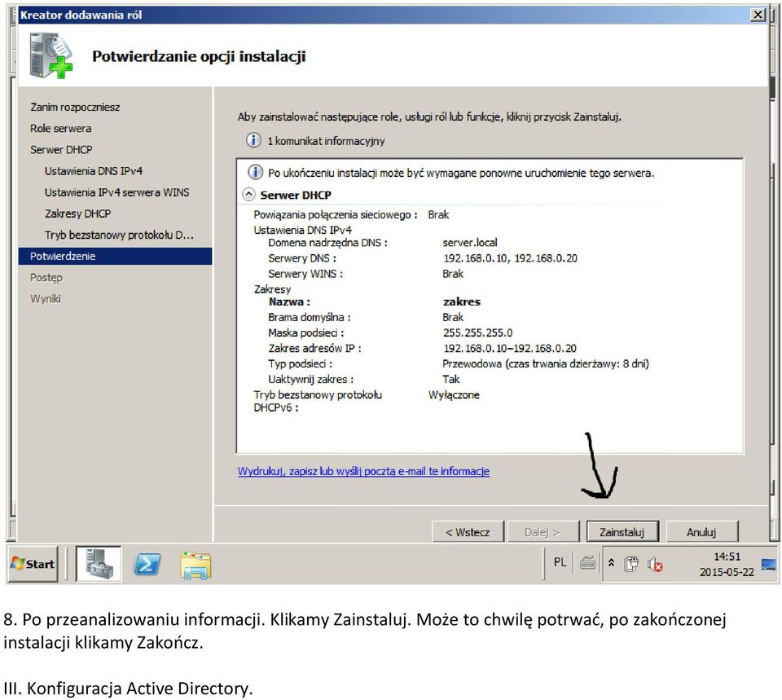Click the Wyłączone value for DHCPv6 stateless mode

click(454, 394)
